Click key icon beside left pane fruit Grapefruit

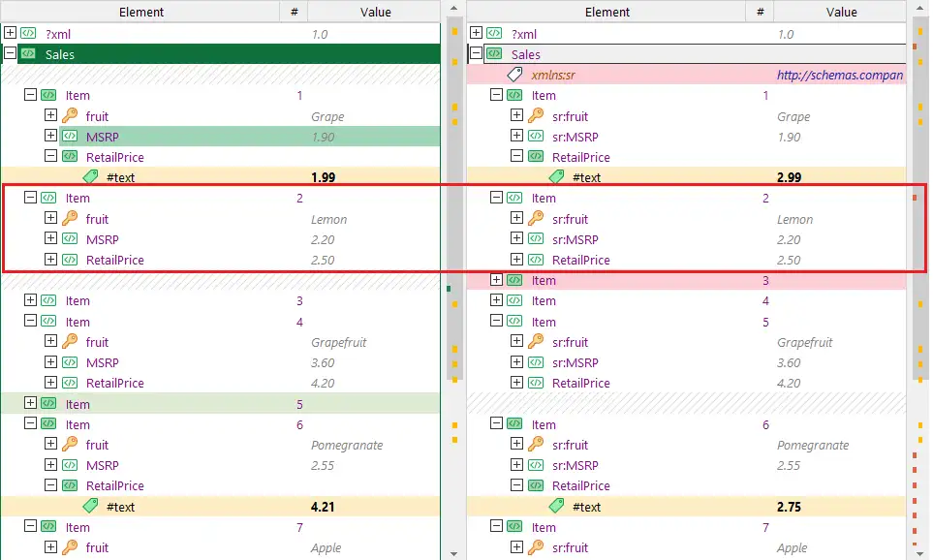70,342
